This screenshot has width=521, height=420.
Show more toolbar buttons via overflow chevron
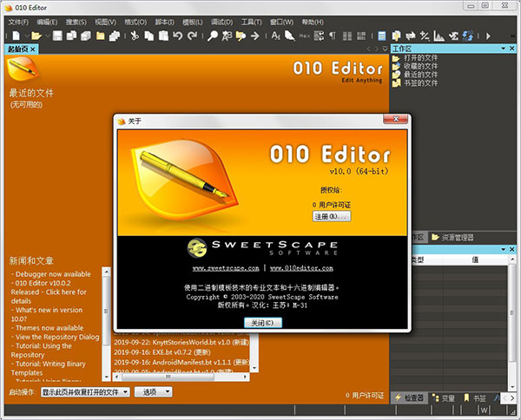click(513, 36)
